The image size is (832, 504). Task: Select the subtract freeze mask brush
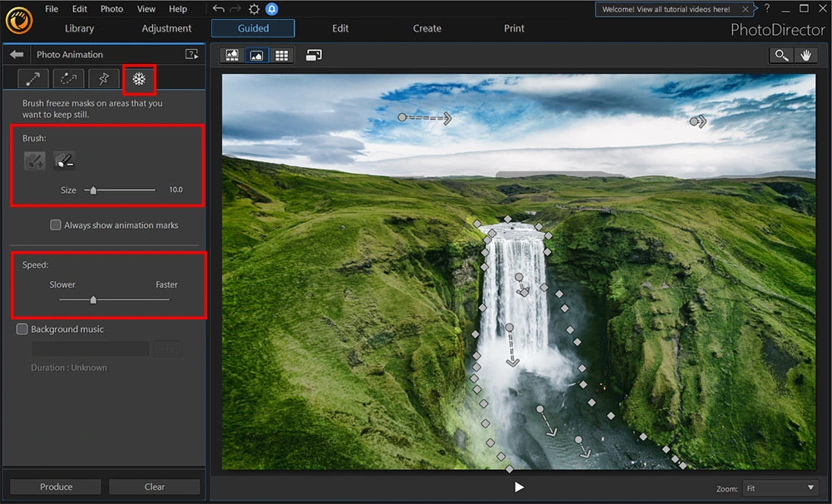coord(64,160)
